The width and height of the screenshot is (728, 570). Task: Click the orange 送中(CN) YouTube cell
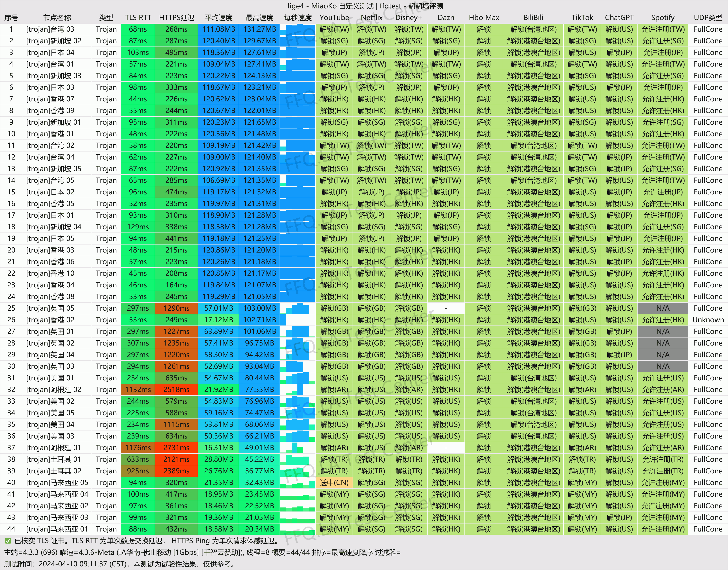point(334,483)
